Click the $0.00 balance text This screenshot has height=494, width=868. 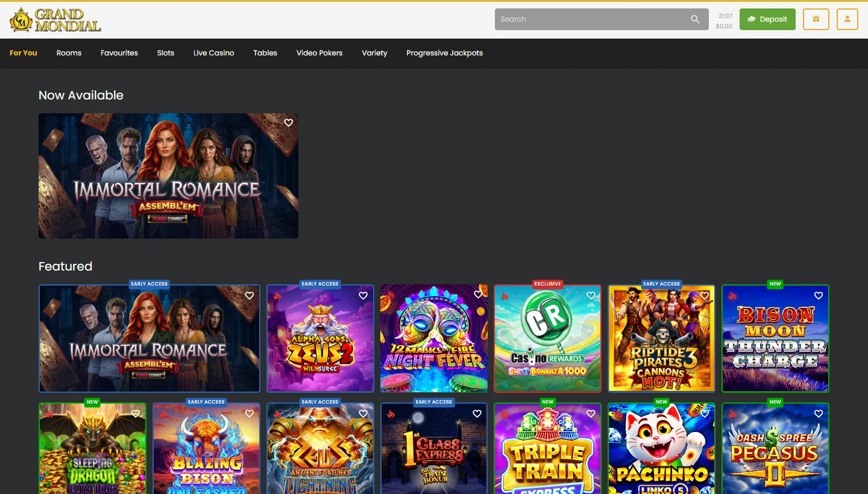(x=724, y=27)
